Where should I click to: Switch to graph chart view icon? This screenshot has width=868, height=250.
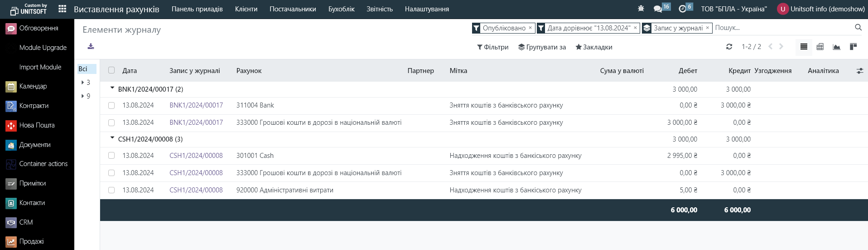[x=836, y=47]
